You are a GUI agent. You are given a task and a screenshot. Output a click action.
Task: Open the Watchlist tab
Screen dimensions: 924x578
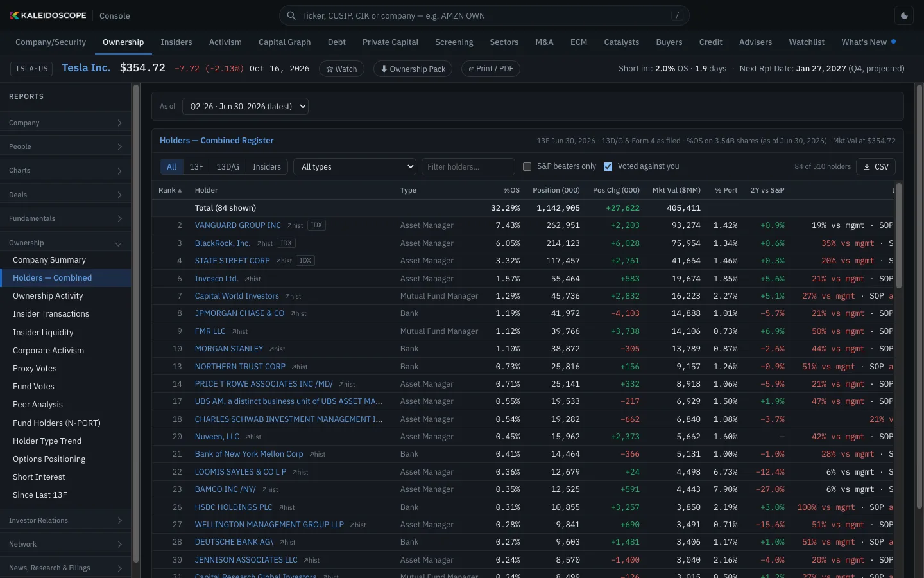coord(807,42)
